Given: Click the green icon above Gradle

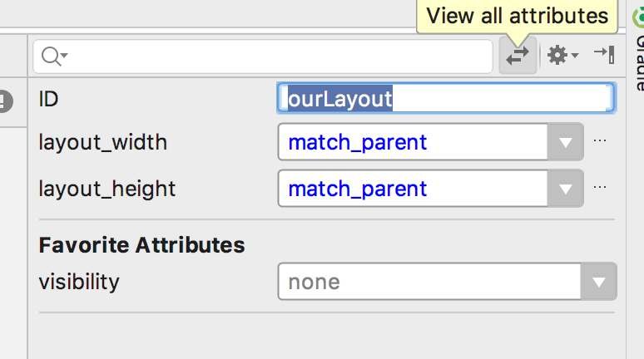Looking at the screenshot, I should point(638,17).
